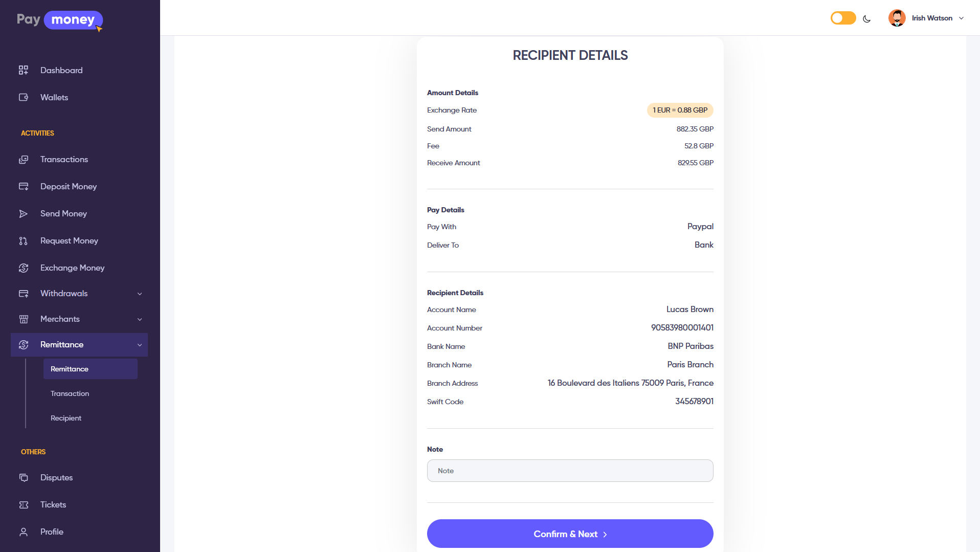The width and height of the screenshot is (980, 552).
Task: Click the dark mode moon icon
Action: (866, 19)
